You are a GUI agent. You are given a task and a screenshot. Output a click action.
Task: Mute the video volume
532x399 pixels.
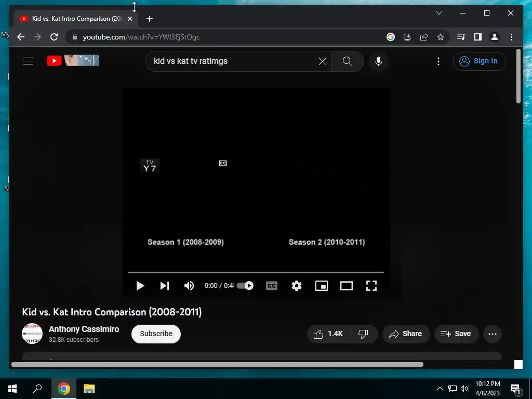pyautogui.click(x=189, y=286)
